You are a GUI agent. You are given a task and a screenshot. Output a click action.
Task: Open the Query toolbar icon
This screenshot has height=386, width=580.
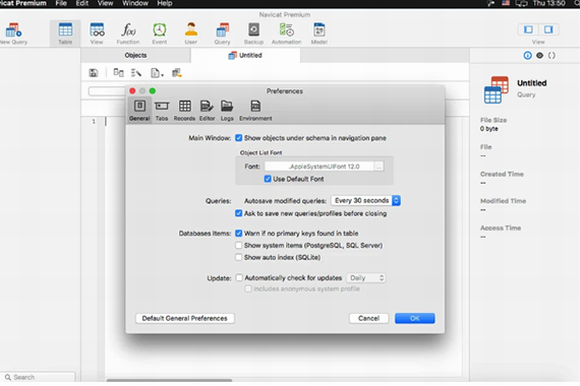[x=222, y=34]
